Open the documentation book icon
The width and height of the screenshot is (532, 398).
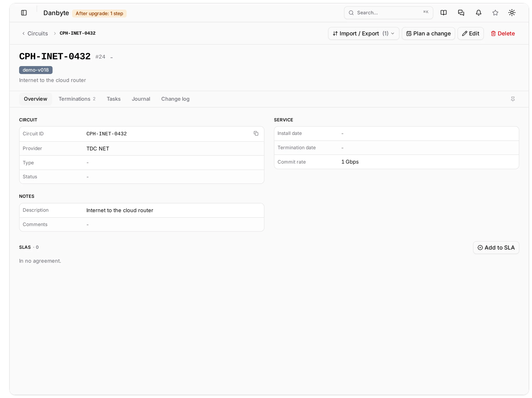click(x=443, y=13)
